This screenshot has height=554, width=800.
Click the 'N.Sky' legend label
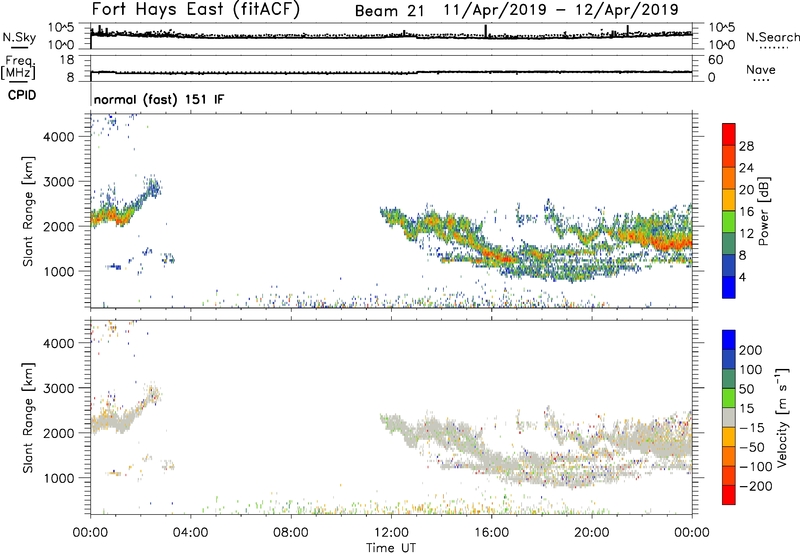19,37
